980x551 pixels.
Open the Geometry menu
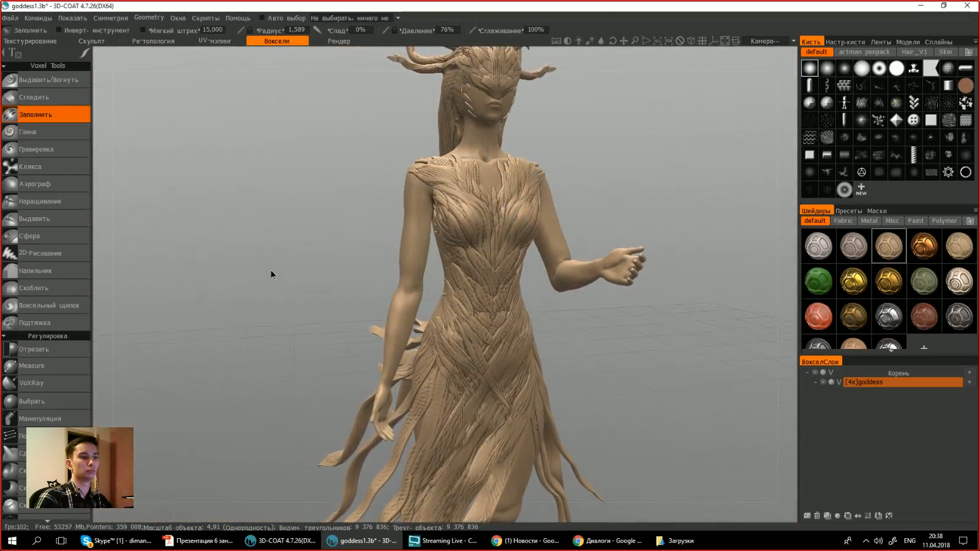[149, 18]
